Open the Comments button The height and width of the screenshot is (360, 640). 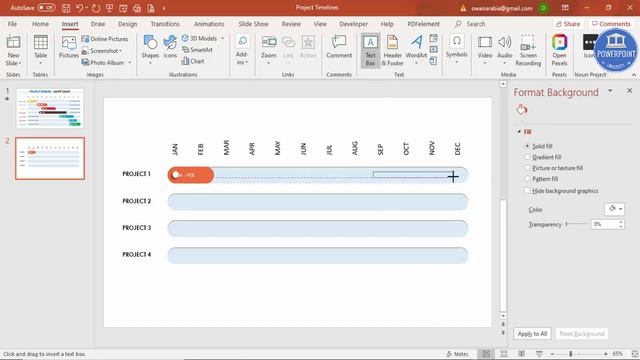(x=611, y=24)
